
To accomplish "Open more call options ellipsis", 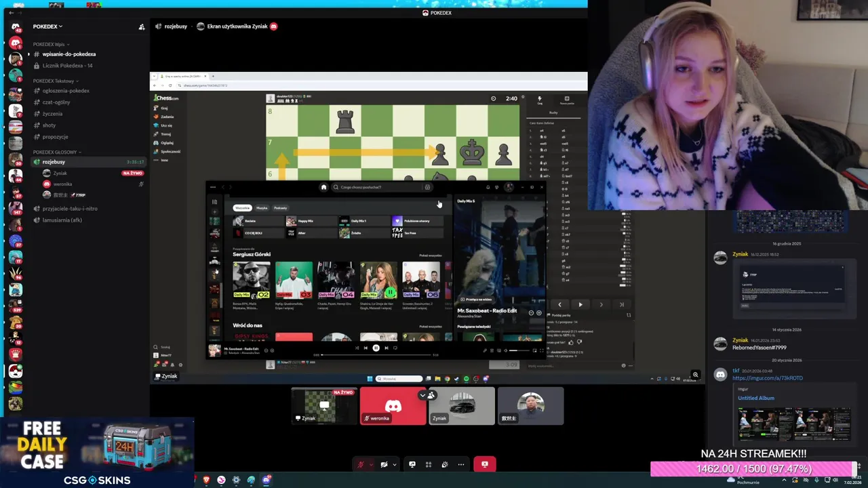I will [461, 464].
